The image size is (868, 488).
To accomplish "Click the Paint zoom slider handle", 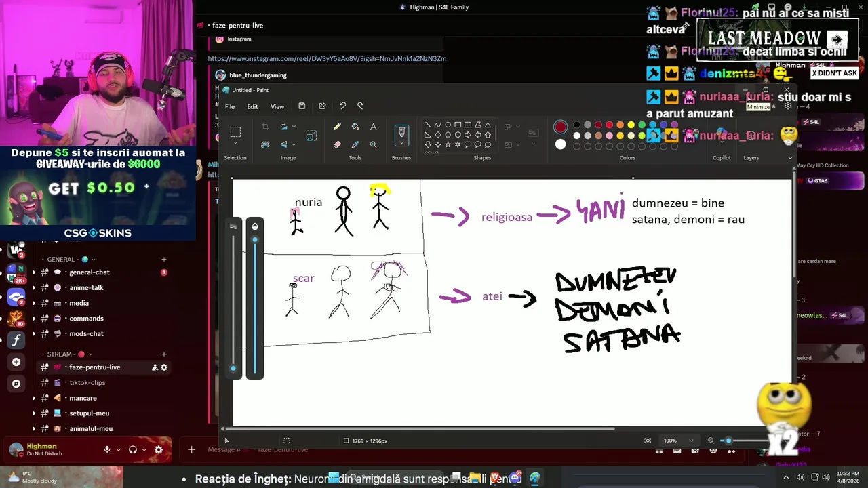I will [728, 441].
